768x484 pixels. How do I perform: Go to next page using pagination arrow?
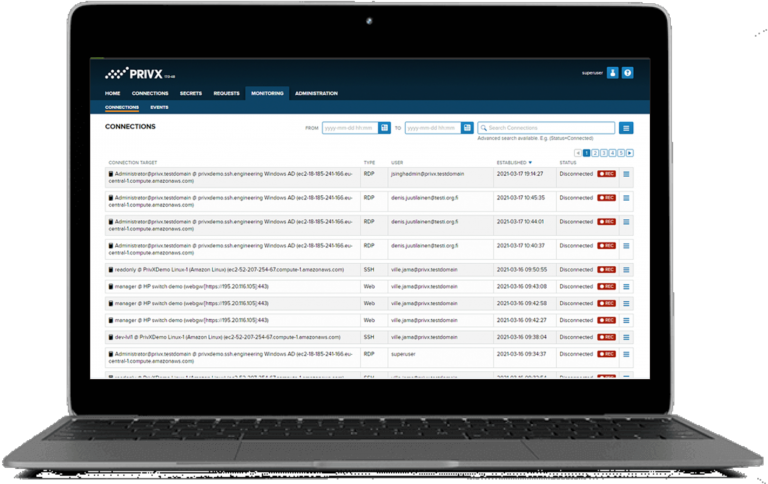[630, 152]
